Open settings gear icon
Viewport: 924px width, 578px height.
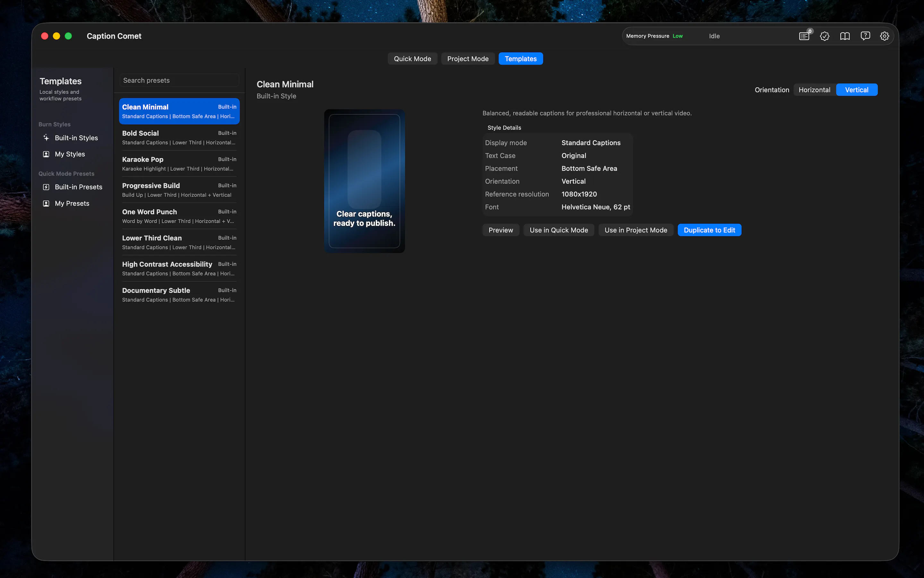point(885,36)
